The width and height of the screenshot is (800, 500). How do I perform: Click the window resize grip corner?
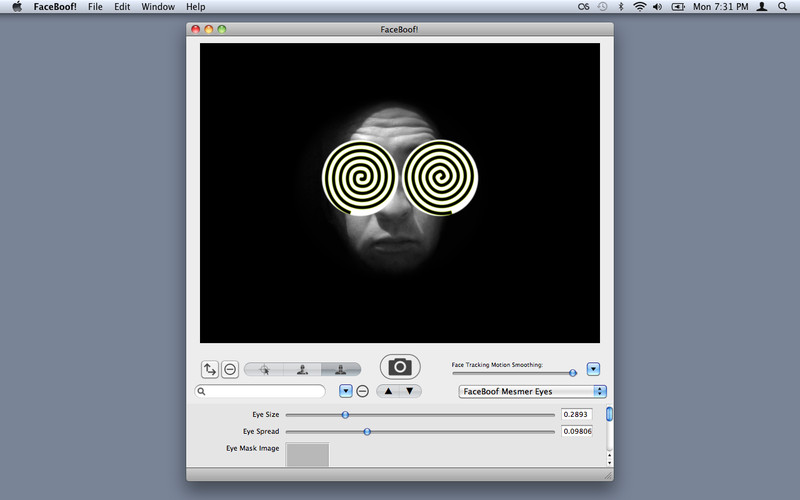(x=608, y=476)
